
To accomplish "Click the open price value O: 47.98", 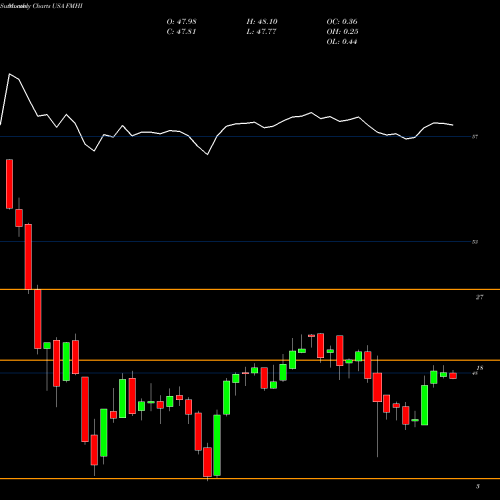I will pyautogui.click(x=181, y=21).
